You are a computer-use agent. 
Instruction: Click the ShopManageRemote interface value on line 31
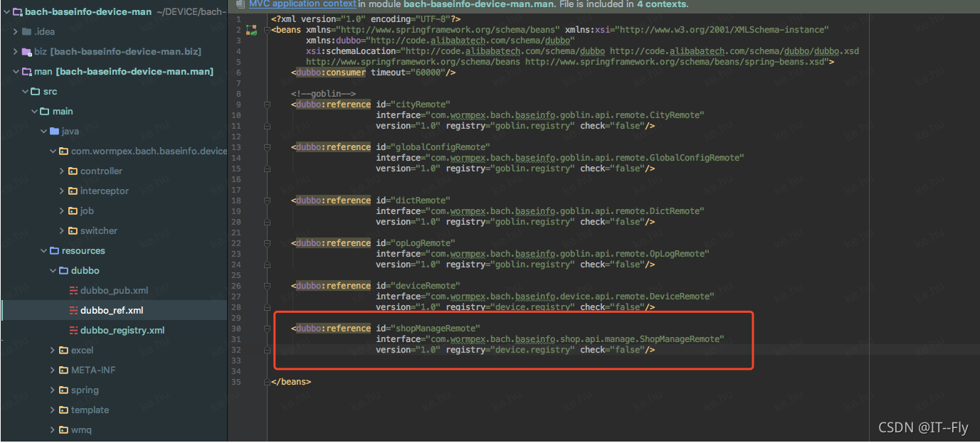574,339
